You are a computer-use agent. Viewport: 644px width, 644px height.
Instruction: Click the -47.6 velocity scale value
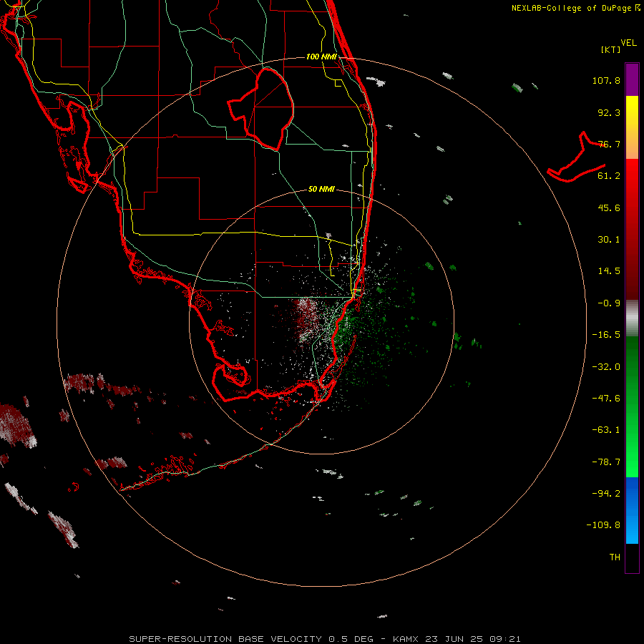click(x=606, y=399)
